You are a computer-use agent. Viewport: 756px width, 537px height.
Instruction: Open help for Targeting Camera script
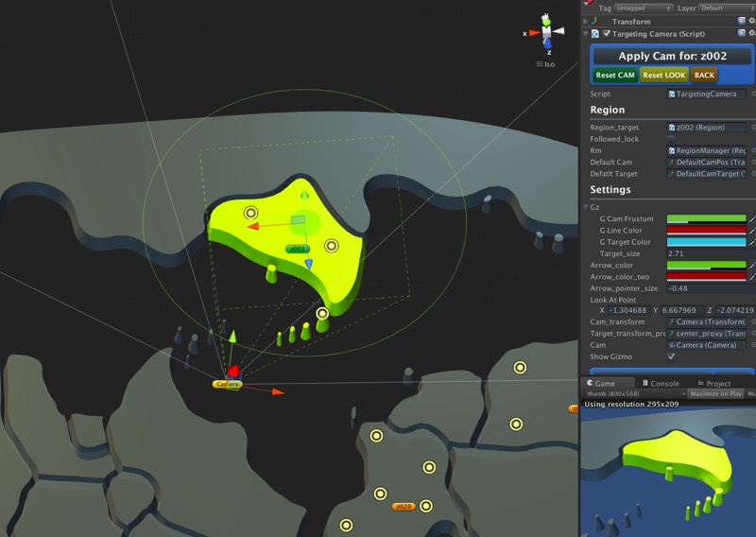point(743,33)
